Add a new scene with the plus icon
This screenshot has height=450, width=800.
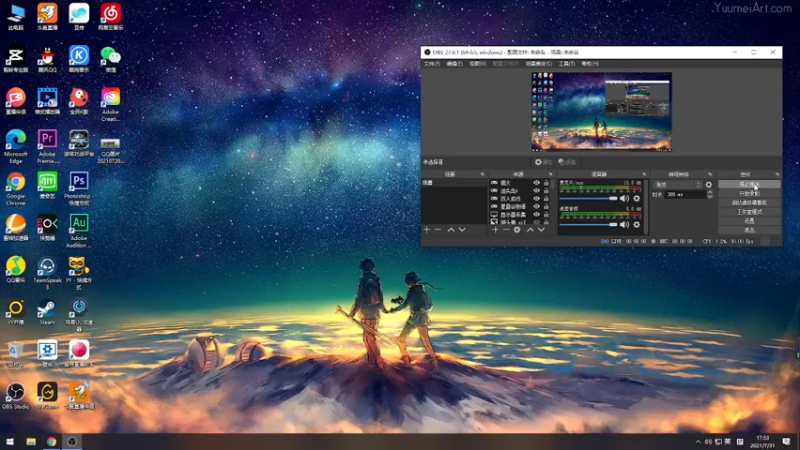point(427,230)
